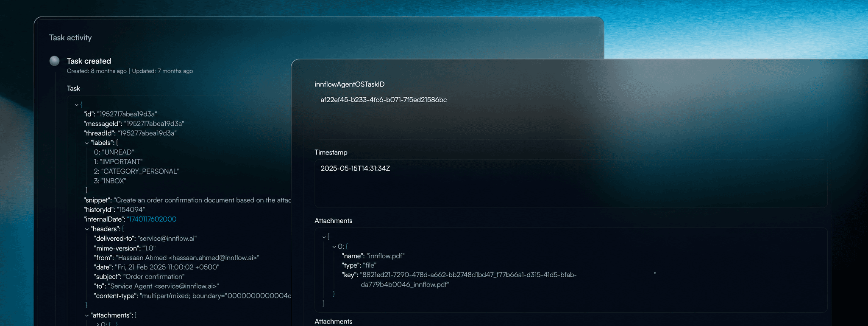Click "Created: 8 months ago" text
Viewport: 868px width, 326px height.
click(x=97, y=71)
